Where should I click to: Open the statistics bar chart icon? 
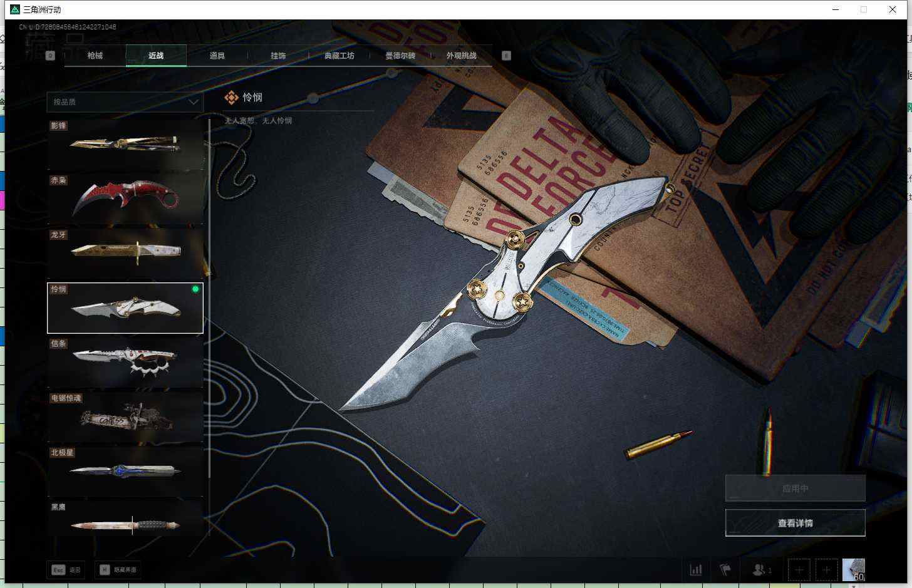[x=695, y=570]
